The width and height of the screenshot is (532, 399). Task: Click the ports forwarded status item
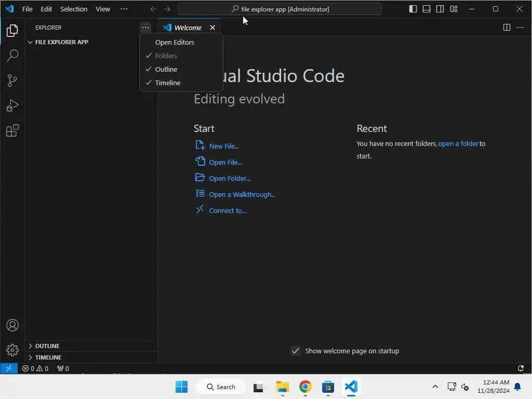[63, 368]
